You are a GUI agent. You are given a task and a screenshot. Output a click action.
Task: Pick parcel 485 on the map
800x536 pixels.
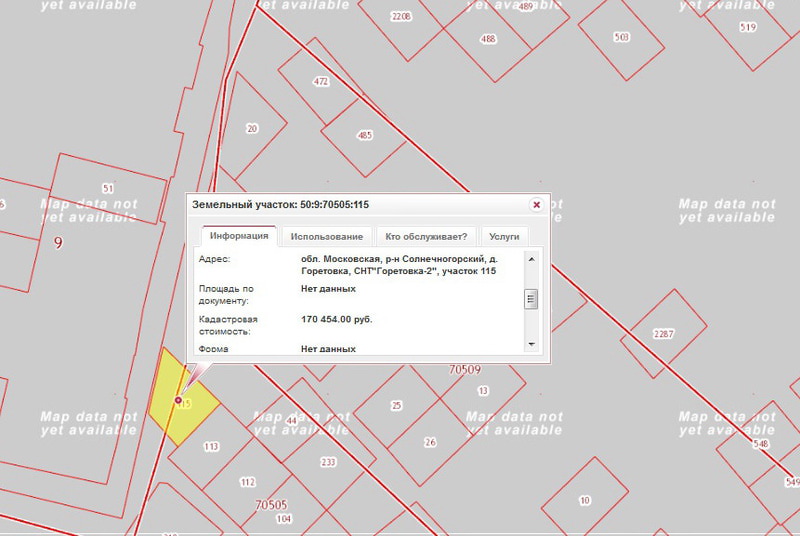[x=365, y=135]
